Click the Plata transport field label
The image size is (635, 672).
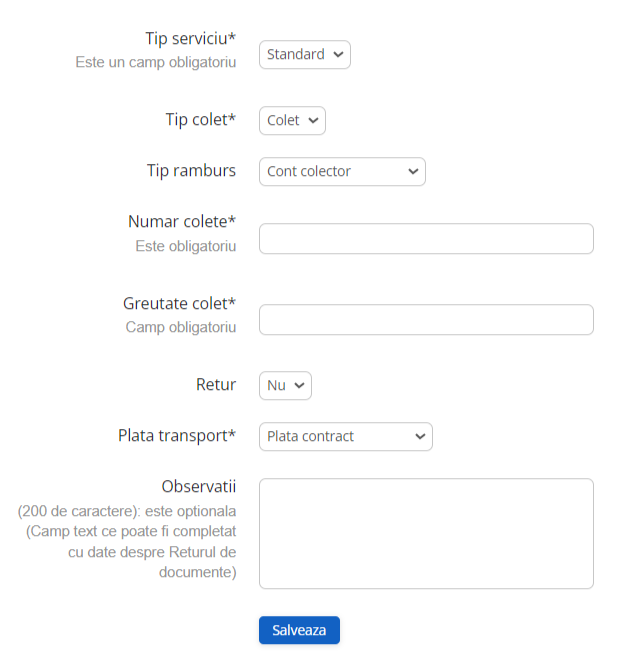tap(177, 436)
